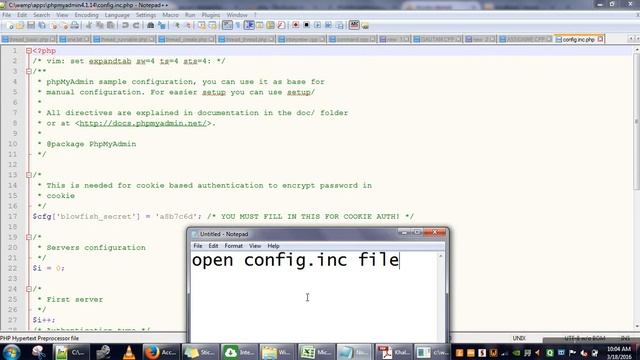The height and width of the screenshot is (360, 640).
Task: Open the Encoding menu
Action: pos(87,15)
